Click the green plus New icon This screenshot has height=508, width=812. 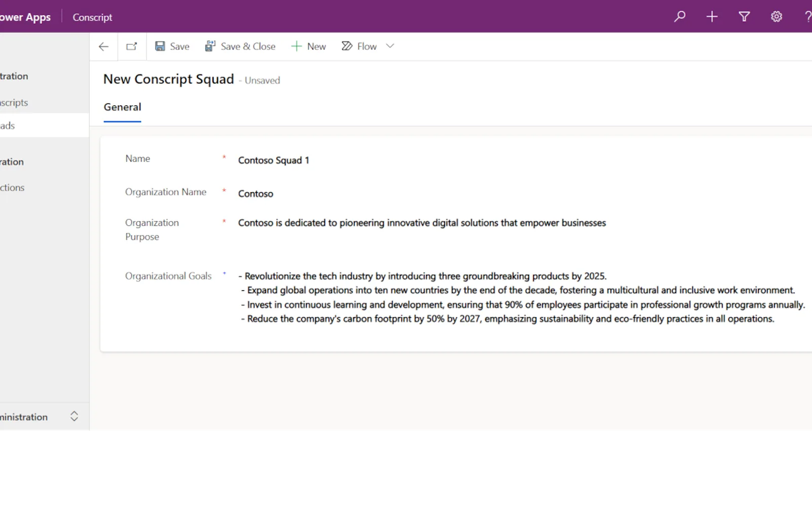click(296, 46)
